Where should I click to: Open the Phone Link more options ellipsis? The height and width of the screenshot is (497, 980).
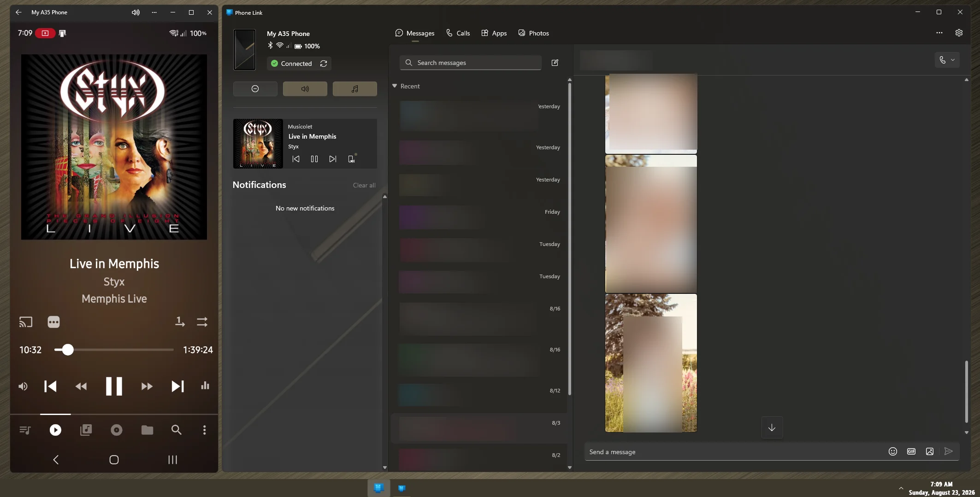(939, 33)
